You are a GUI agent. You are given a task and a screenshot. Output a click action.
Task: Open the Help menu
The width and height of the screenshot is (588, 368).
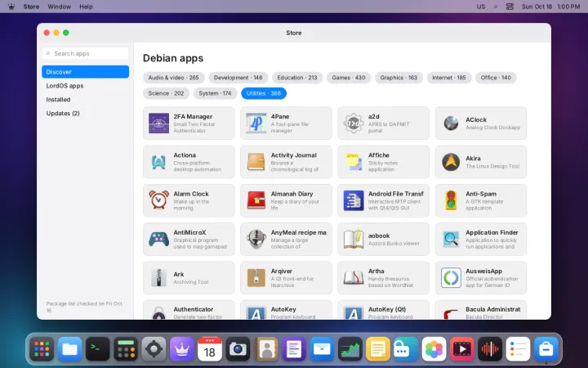(86, 7)
